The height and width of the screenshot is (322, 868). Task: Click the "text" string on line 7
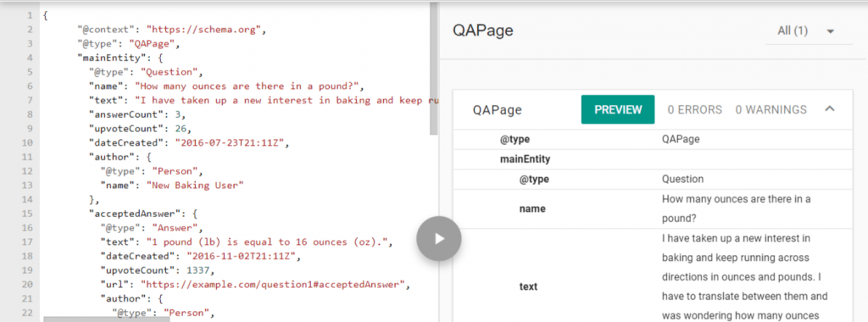pos(286,100)
